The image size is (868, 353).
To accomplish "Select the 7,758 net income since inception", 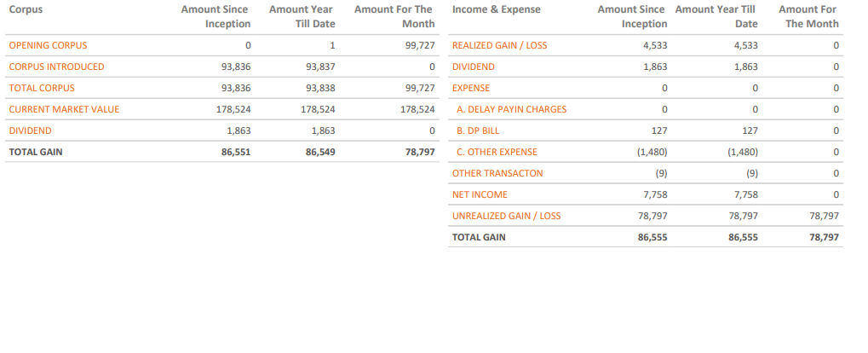I will coord(654,194).
